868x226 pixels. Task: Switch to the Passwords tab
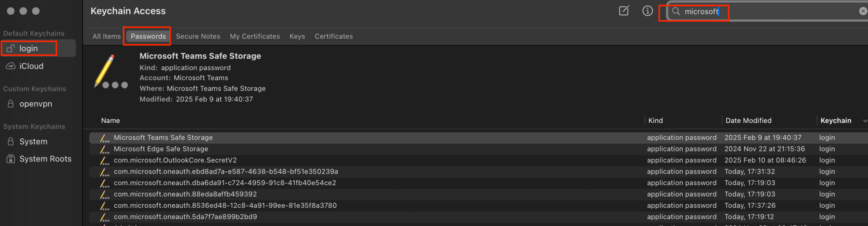[x=148, y=36]
